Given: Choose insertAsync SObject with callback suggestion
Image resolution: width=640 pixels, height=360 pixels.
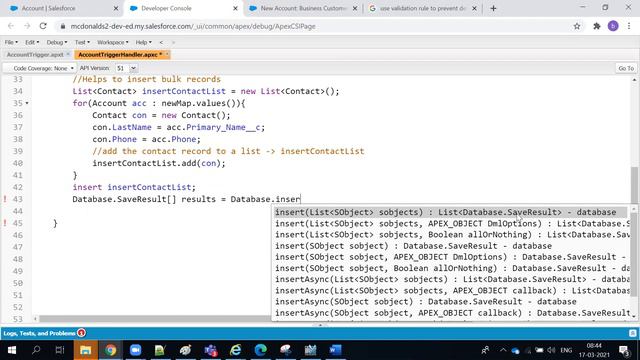Looking at the screenshot, I should (452, 313).
